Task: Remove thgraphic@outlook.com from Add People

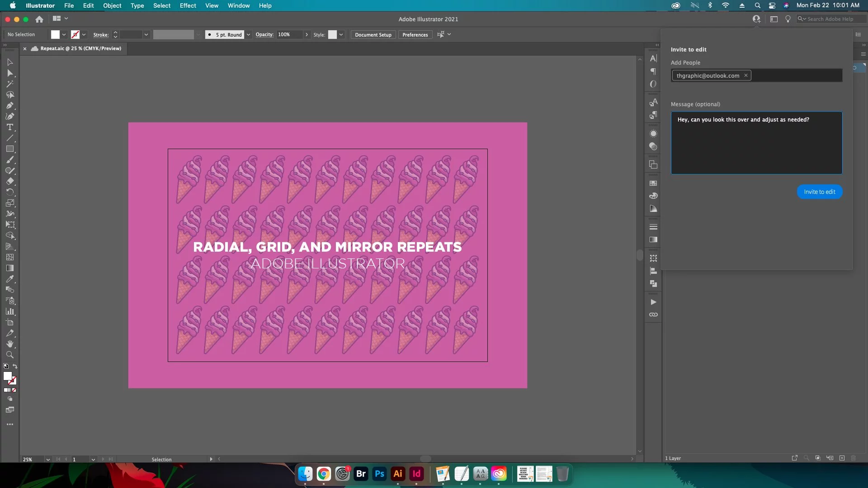Action: pyautogui.click(x=745, y=75)
